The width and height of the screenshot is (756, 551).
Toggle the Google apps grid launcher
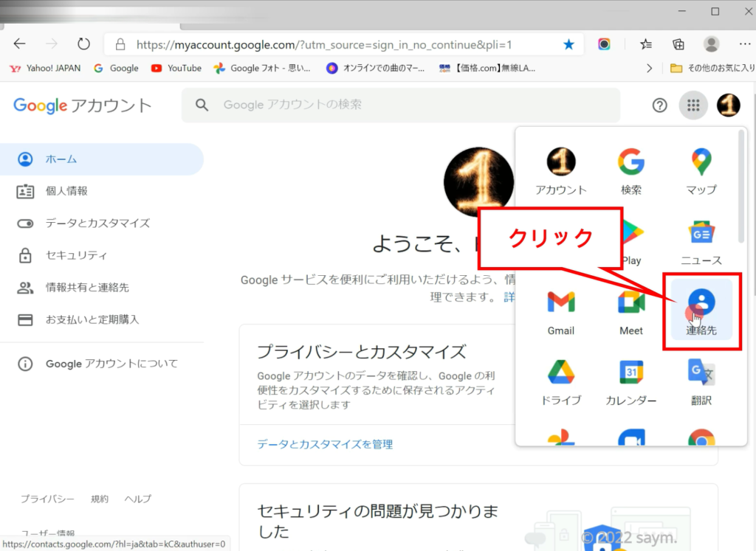(693, 105)
